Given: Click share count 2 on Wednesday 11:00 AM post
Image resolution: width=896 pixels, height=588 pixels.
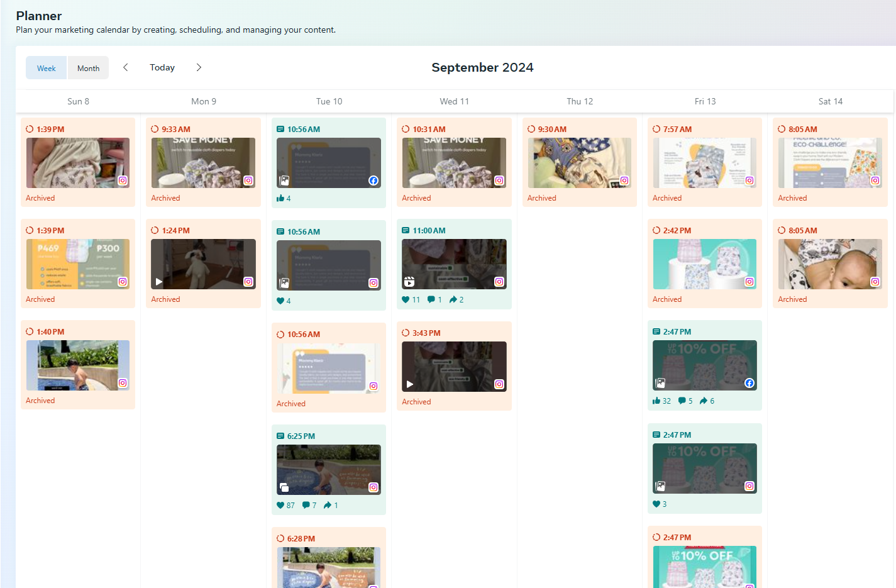Looking at the screenshot, I should [x=456, y=299].
